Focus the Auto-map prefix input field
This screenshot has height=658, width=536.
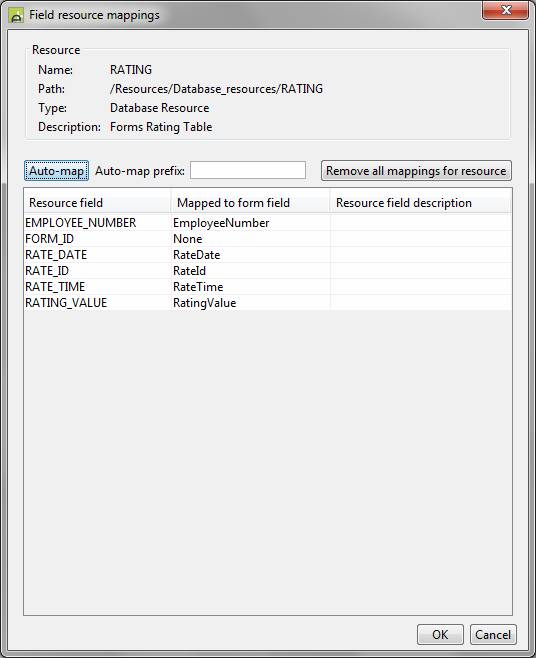click(248, 170)
